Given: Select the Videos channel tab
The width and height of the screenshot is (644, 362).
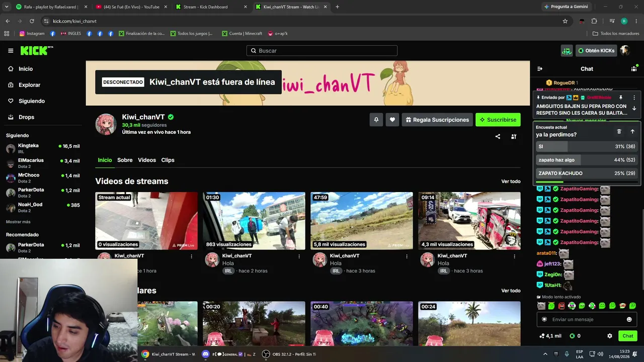Looking at the screenshot, I should click(x=147, y=160).
